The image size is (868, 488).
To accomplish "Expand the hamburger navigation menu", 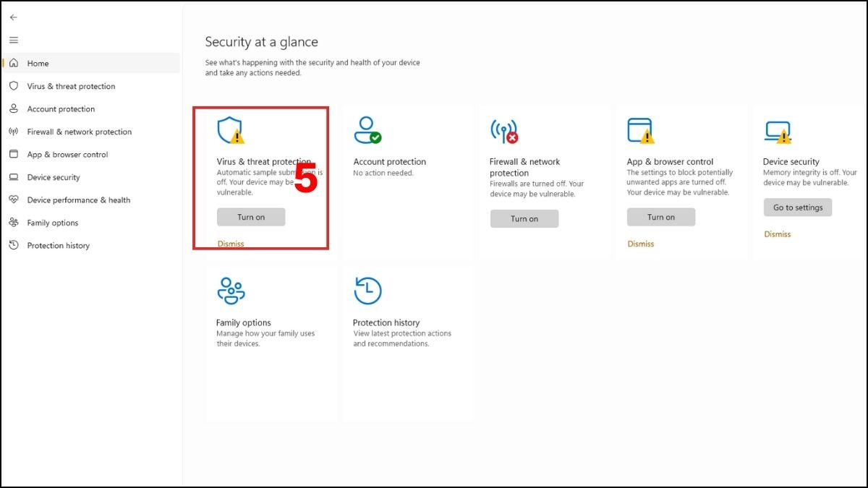I will pyautogui.click(x=14, y=40).
